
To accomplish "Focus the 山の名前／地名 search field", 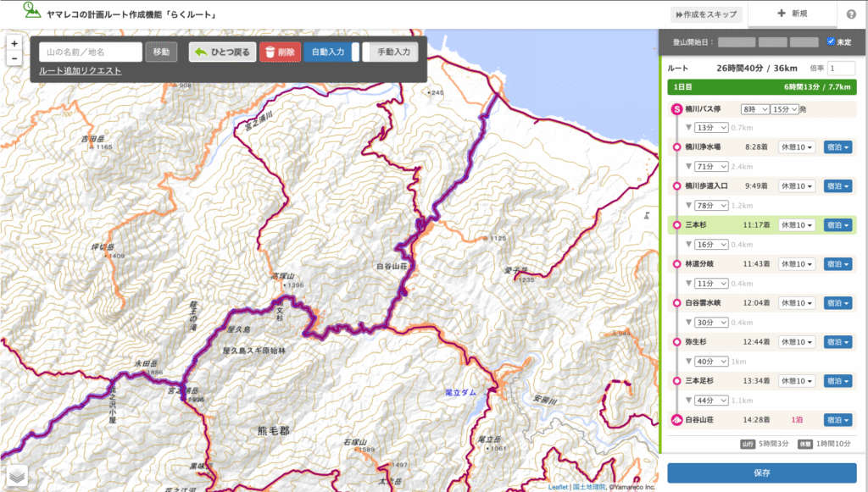I will pyautogui.click(x=90, y=52).
